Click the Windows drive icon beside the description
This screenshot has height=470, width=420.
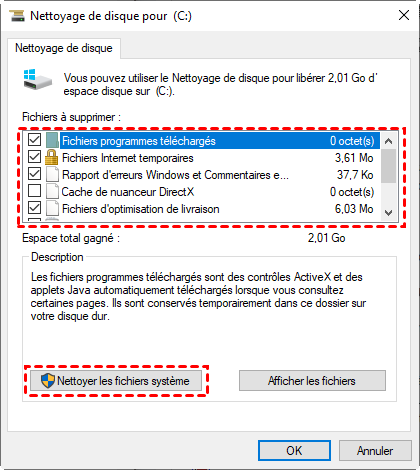(x=38, y=79)
